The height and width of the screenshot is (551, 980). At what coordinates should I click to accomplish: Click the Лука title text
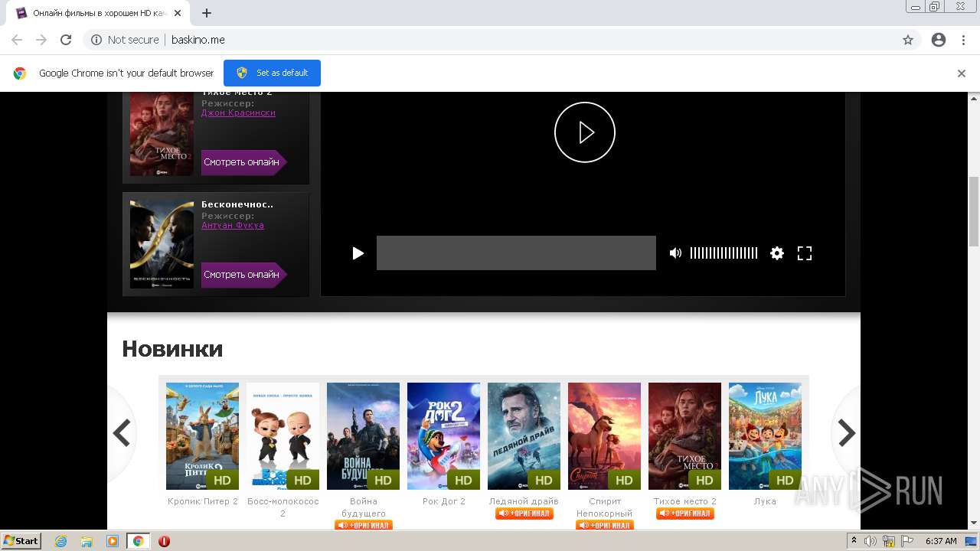pos(765,501)
